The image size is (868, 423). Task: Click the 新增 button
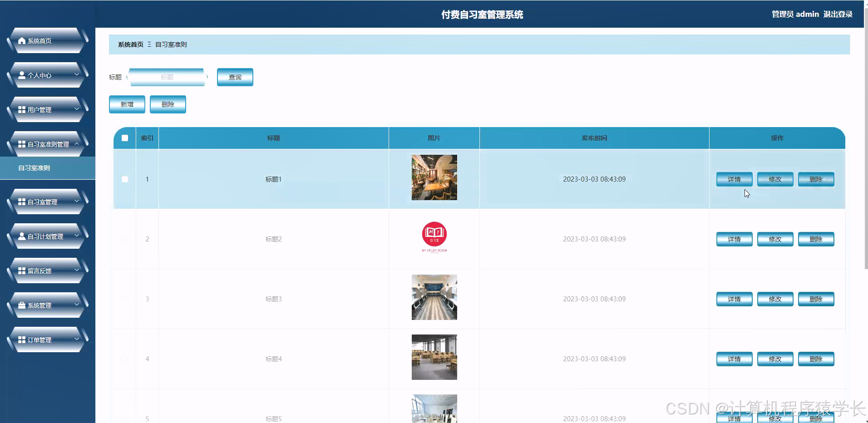point(127,104)
